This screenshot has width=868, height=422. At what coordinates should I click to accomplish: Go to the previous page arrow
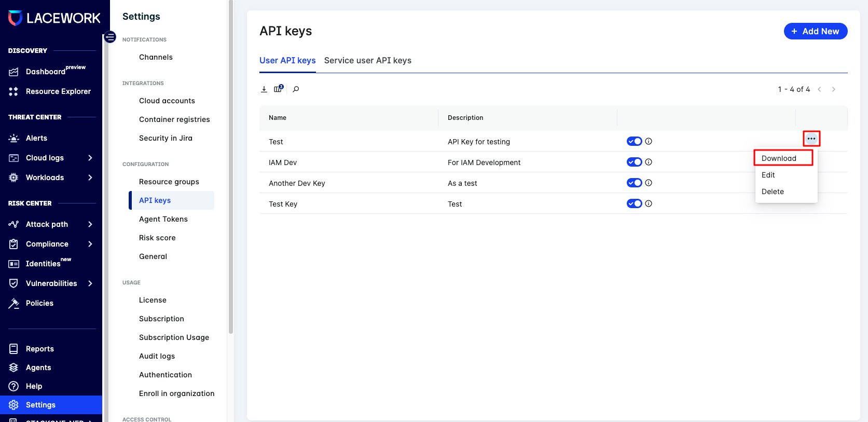tap(820, 89)
